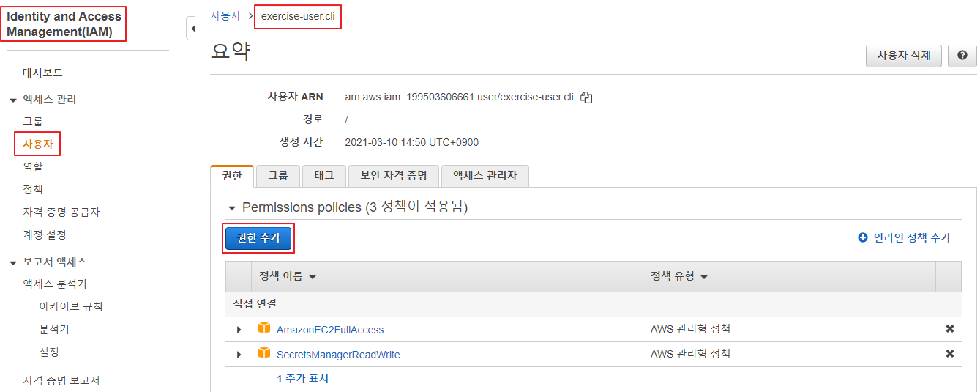980x392 pixels.
Task: Click the plus icon beside 인라인 정책 추가
Action: point(863,237)
